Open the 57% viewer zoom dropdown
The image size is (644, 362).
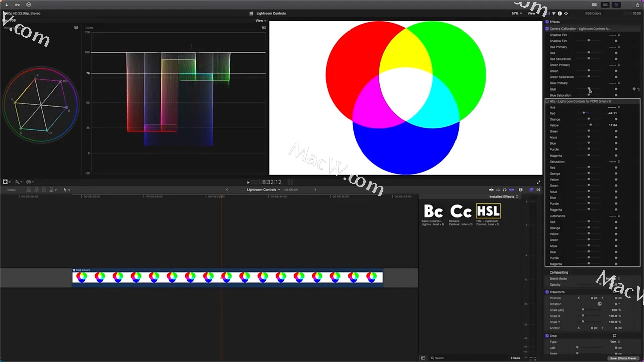[x=517, y=13]
